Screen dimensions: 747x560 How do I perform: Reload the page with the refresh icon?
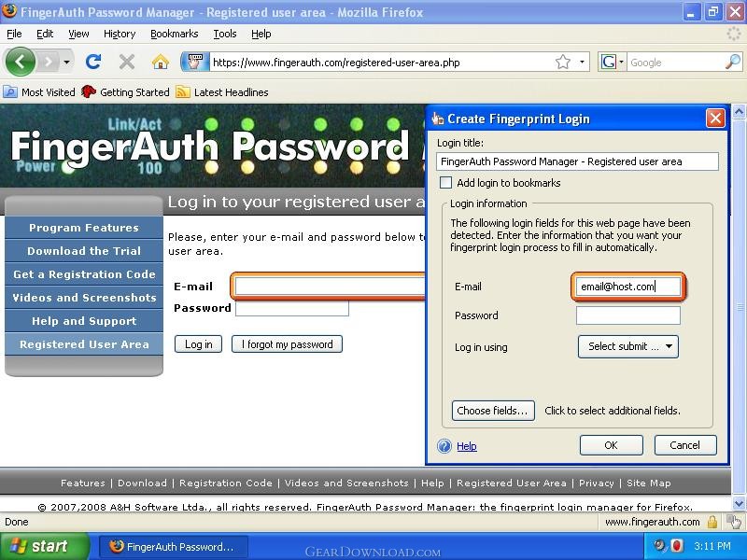[x=93, y=62]
